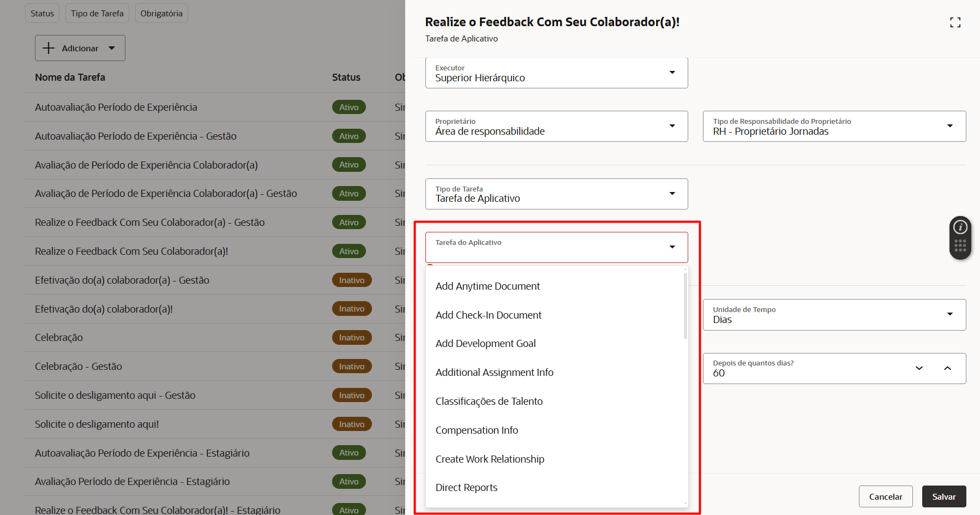The width and height of the screenshot is (980, 515).
Task: Filter by Status chip
Action: click(x=42, y=13)
